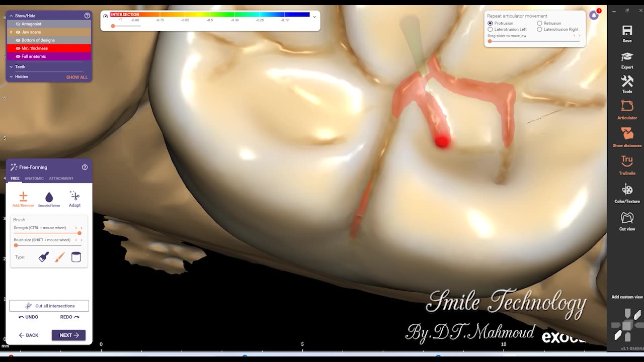Switch to the ANATOMIC tab
The image size is (644, 362).
coord(34,178)
